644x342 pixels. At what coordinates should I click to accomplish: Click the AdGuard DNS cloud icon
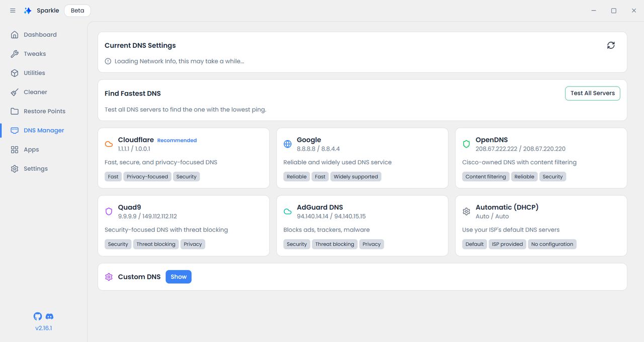coord(288,212)
